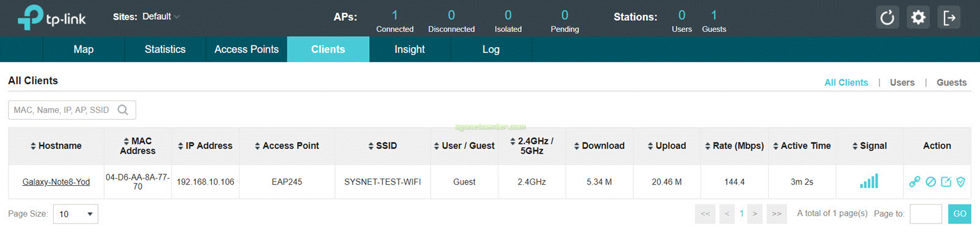Sort the table by Signal

click(869, 146)
